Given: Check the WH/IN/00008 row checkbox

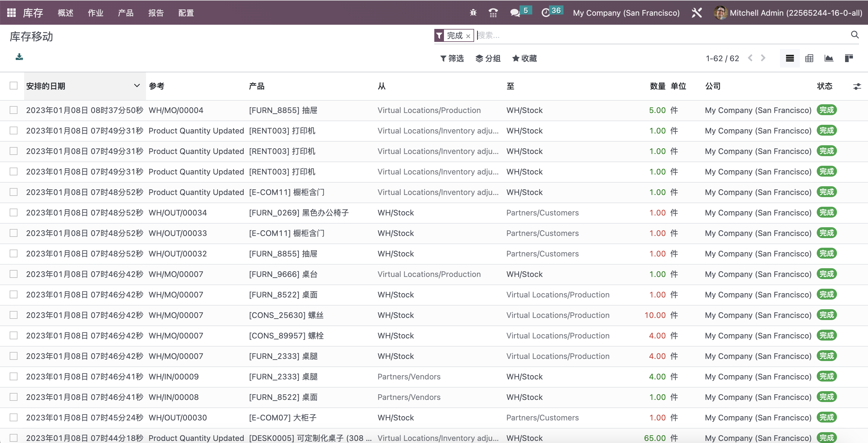Looking at the screenshot, I should tap(14, 397).
